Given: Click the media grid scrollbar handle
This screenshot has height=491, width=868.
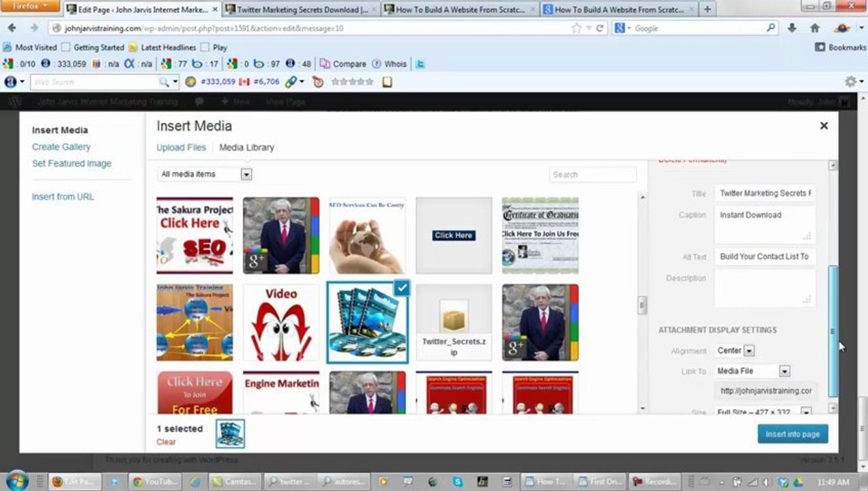Looking at the screenshot, I should pyautogui.click(x=642, y=306).
